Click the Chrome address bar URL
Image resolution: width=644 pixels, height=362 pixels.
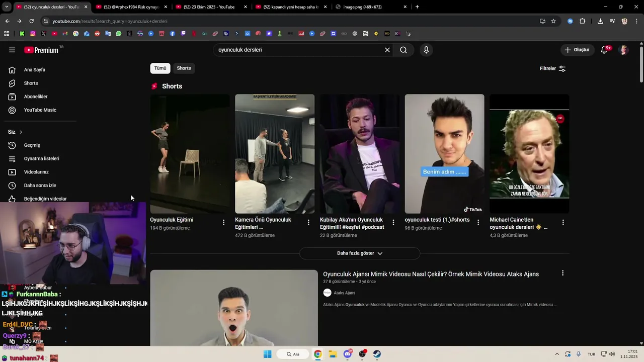110,21
